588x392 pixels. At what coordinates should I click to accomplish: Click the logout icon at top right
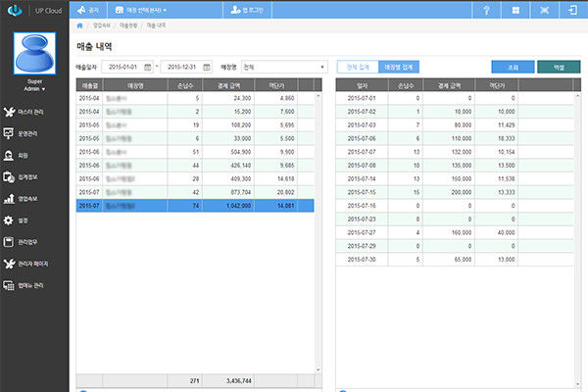571,8
